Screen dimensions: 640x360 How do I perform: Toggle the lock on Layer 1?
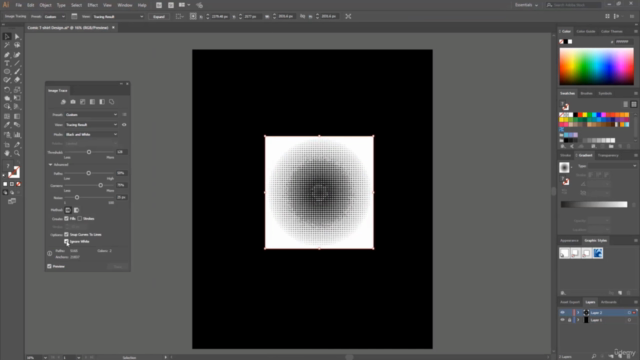click(x=569, y=320)
